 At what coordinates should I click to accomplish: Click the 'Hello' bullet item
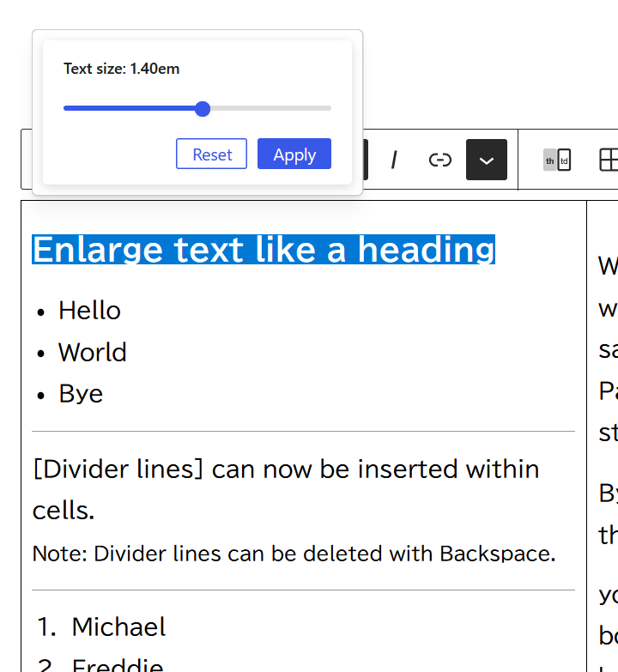coord(89,311)
